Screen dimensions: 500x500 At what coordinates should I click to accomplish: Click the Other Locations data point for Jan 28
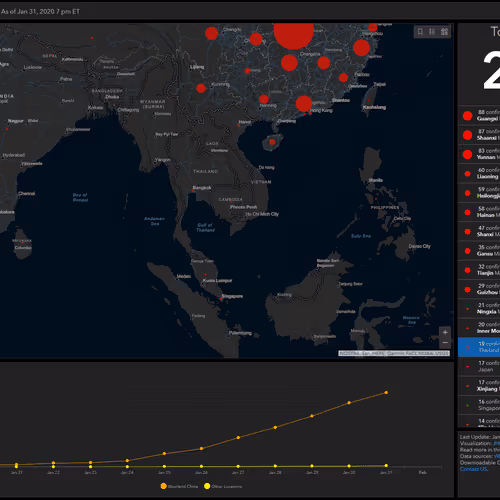tap(275, 466)
